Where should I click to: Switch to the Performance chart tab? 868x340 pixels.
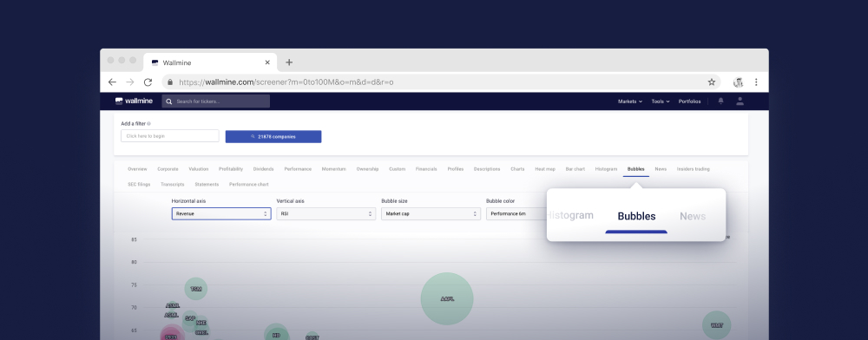click(x=249, y=185)
